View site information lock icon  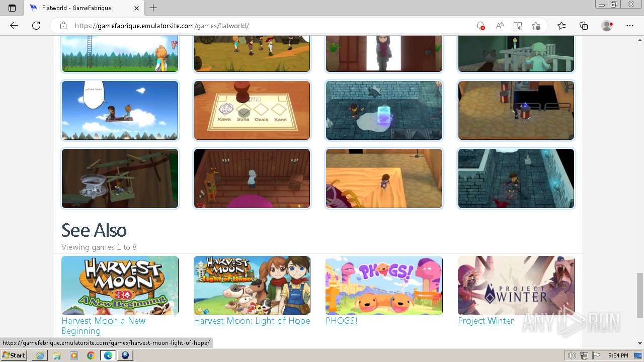[63, 26]
